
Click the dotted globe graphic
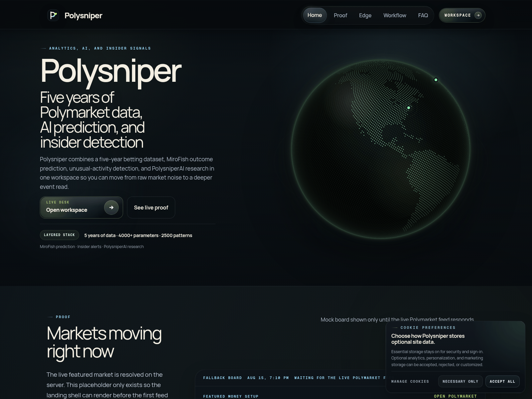[x=381, y=149]
